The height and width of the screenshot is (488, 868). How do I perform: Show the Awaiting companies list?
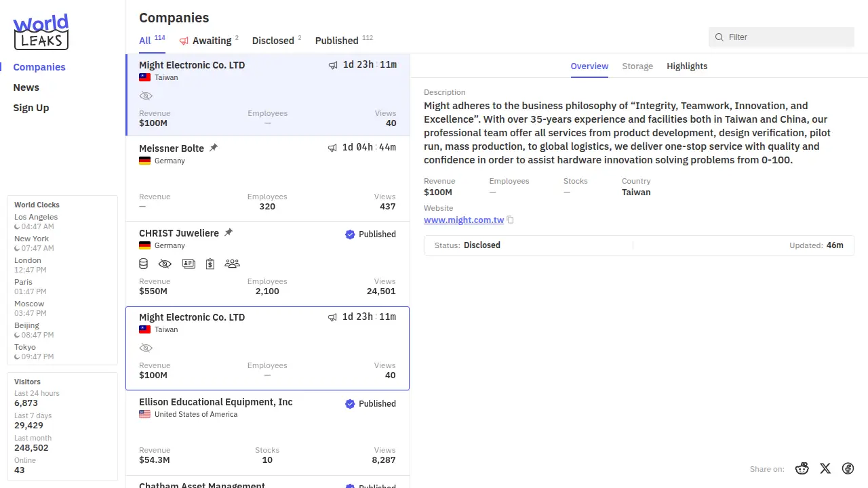point(211,41)
